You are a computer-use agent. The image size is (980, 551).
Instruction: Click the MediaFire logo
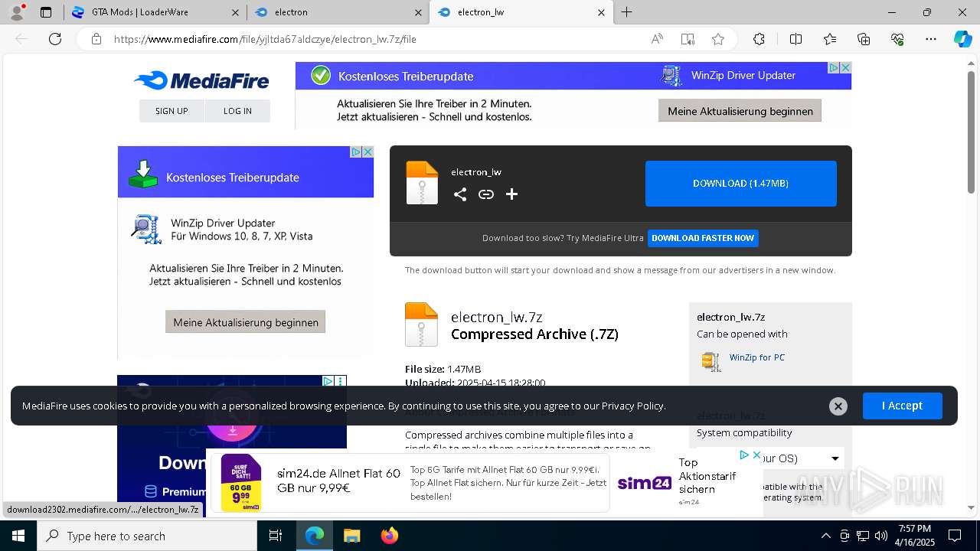(x=201, y=80)
